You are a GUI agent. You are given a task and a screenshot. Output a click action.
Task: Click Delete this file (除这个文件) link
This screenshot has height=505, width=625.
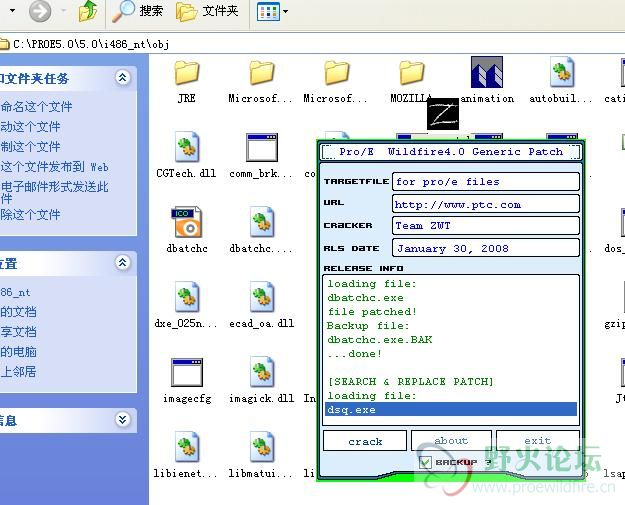pyautogui.click(x=30, y=215)
